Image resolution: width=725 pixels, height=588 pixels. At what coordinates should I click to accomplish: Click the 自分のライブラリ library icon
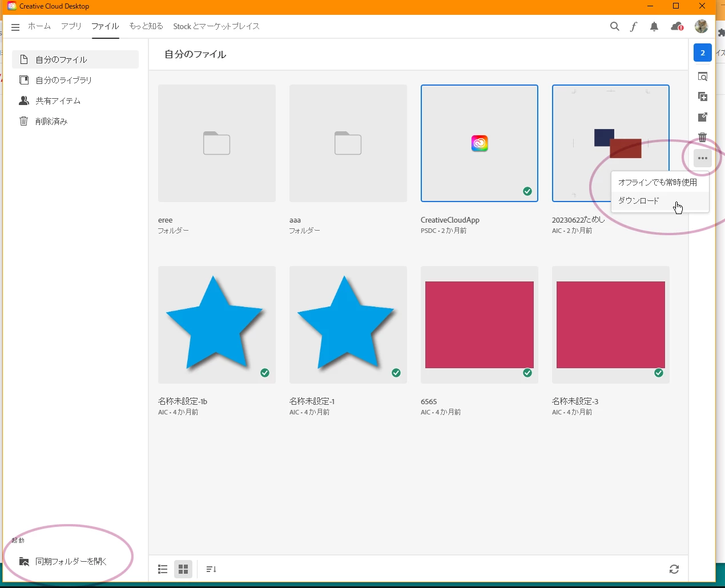(24, 80)
